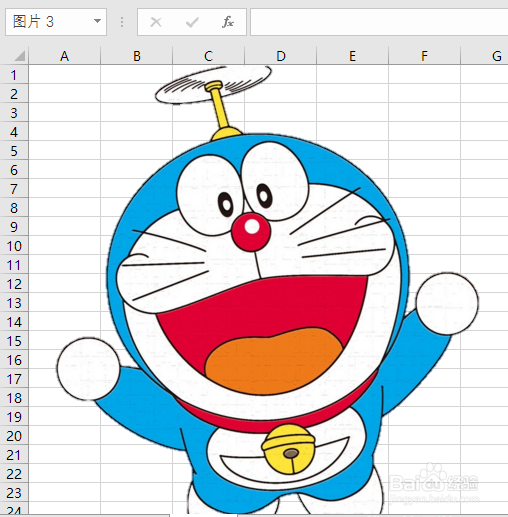Select row 15 header
This screenshot has width=508, height=517.
coord(14,340)
